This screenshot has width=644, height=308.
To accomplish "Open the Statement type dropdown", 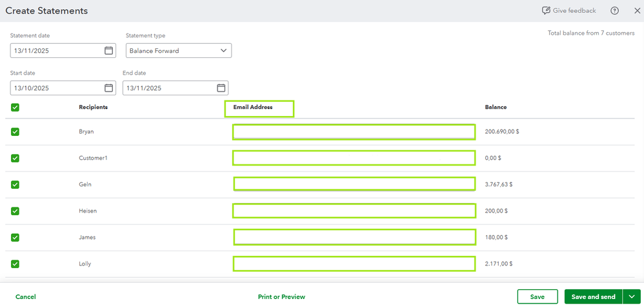I will click(179, 50).
